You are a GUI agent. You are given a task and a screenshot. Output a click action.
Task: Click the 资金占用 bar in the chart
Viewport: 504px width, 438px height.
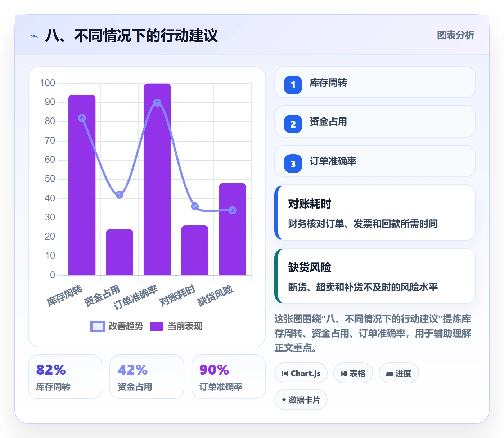click(x=120, y=252)
